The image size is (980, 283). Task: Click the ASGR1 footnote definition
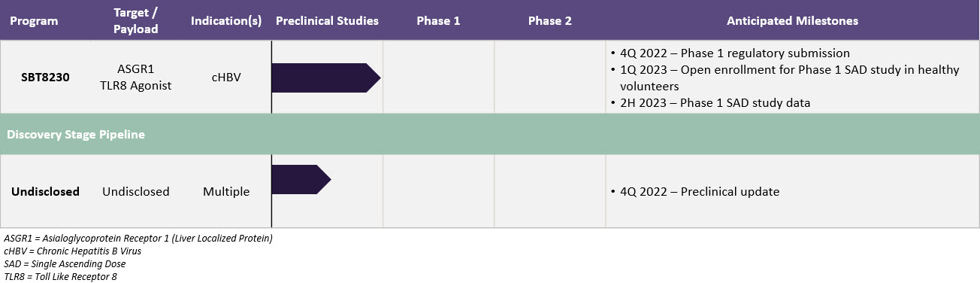click(x=138, y=239)
